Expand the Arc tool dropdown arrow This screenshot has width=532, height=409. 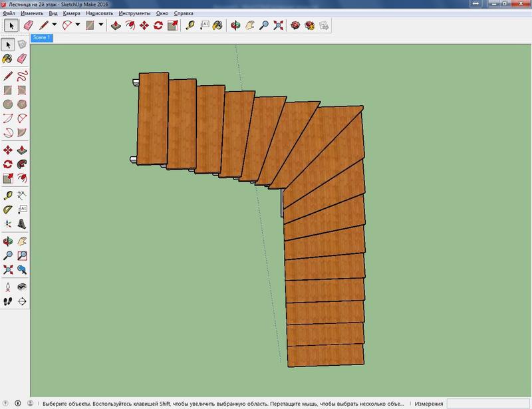pos(77,25)
